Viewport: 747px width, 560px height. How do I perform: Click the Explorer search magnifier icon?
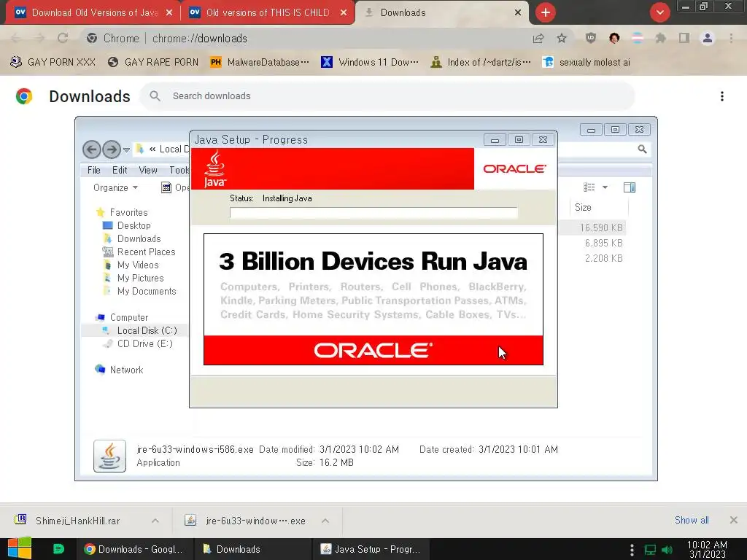click(x=642, y=149)
